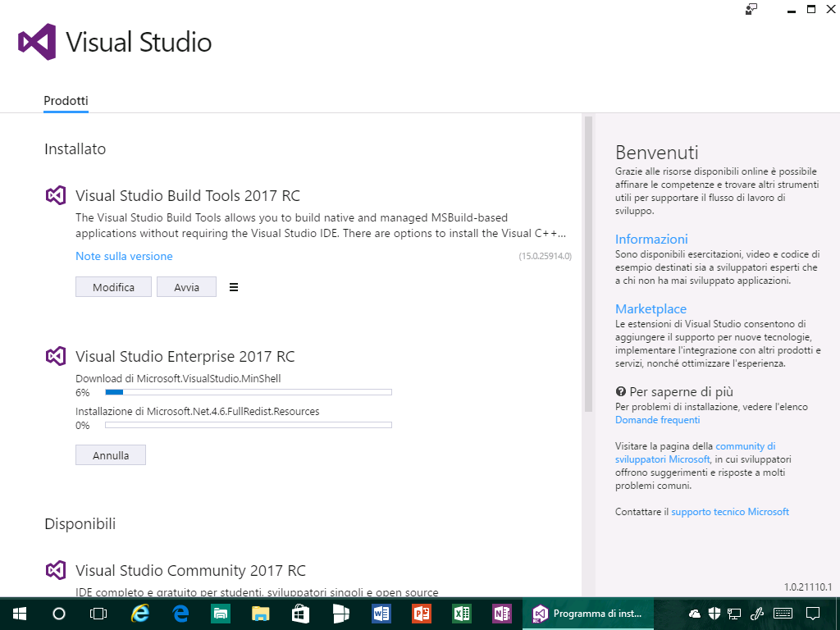
Task: Click the Modifica button for Build Tools
Action: point(113,287)
